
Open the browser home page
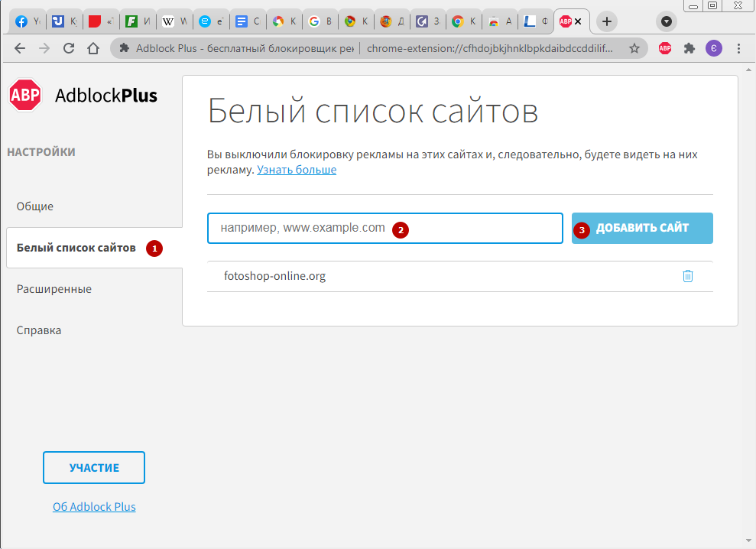(93, 48)
